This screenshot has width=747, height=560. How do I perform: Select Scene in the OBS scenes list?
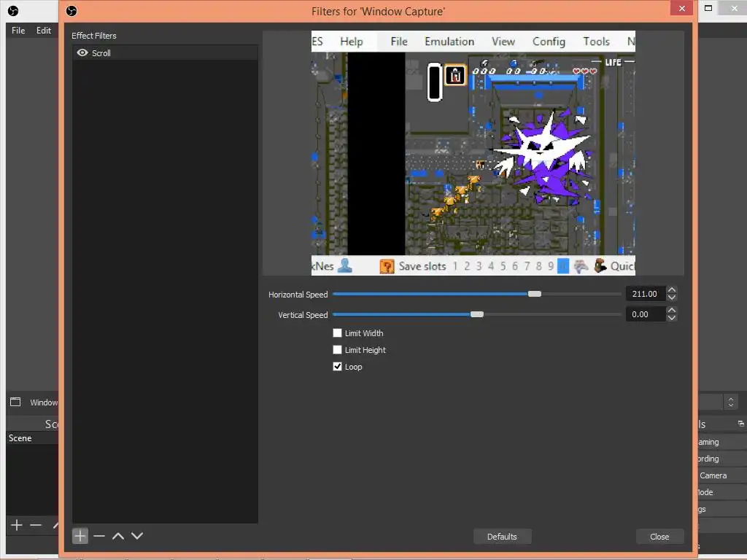[32, 438]
